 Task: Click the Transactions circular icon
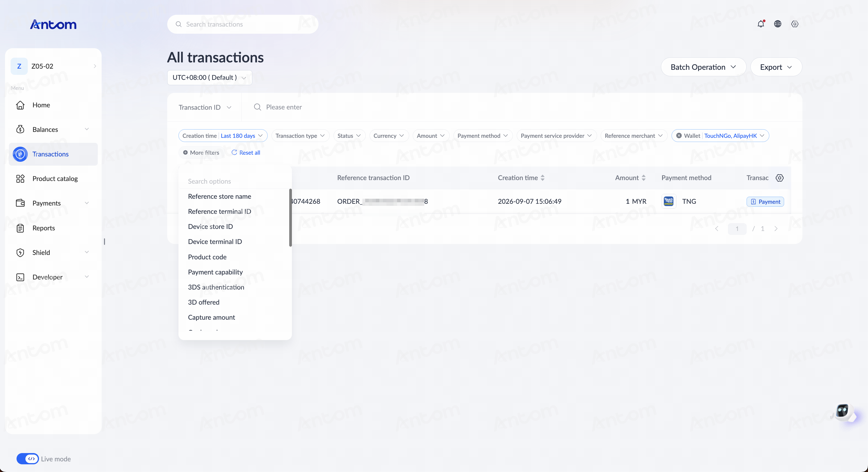pyautogui.click(x=20, y=154)
